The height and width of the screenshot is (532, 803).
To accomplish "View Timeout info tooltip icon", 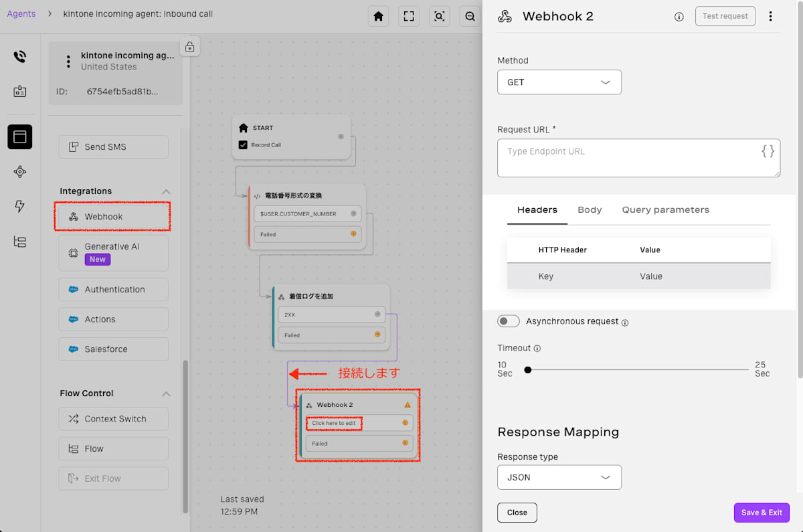I will point(537,349).
